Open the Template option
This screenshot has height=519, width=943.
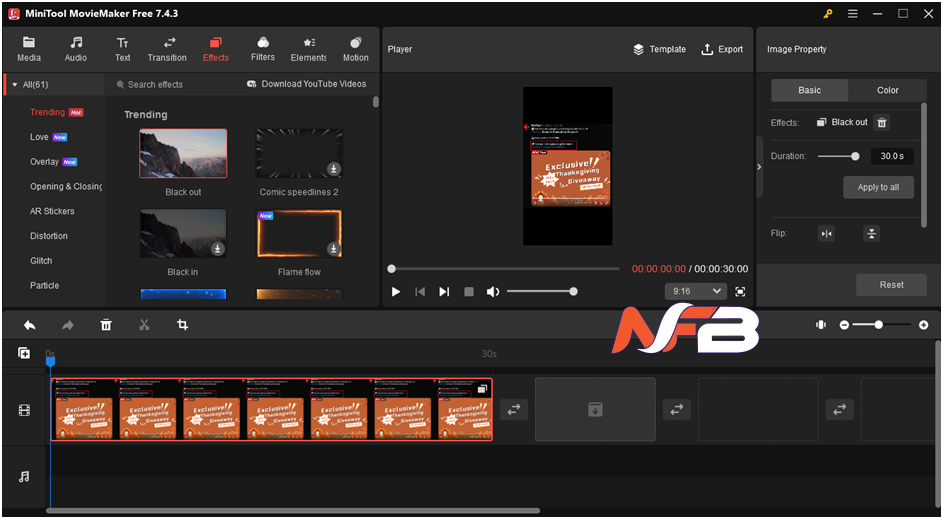[660, 49]
